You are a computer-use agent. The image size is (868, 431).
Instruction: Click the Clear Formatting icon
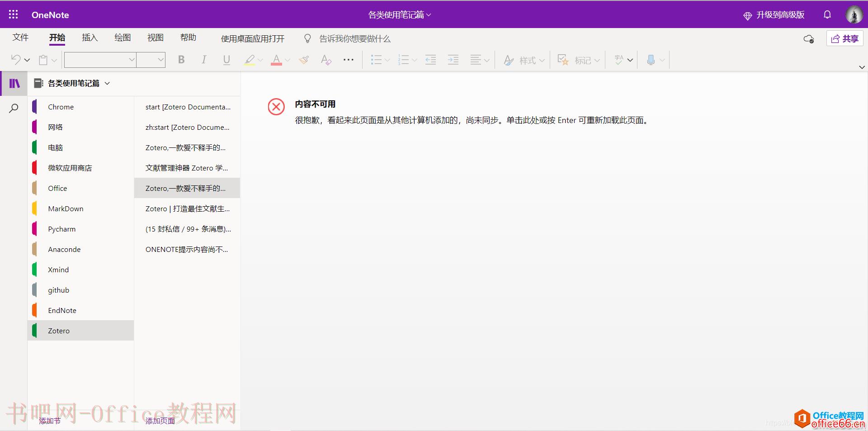[x=326, y=60]
